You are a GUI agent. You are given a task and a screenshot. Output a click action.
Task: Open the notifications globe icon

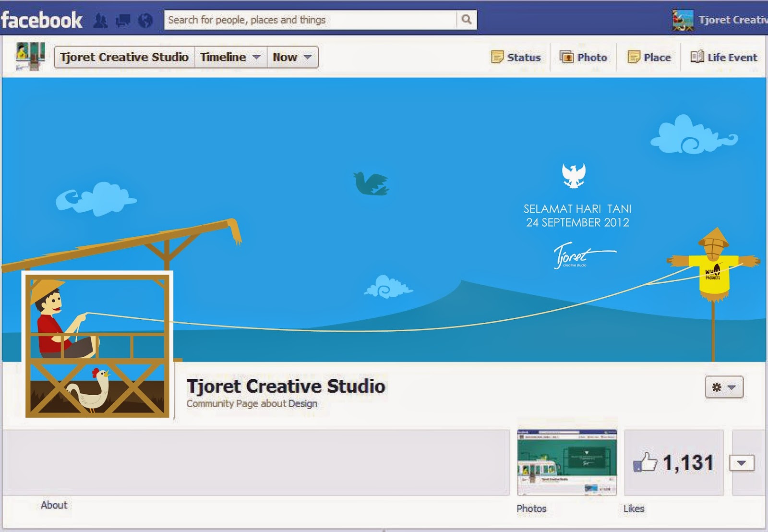[x=145, y=21]
